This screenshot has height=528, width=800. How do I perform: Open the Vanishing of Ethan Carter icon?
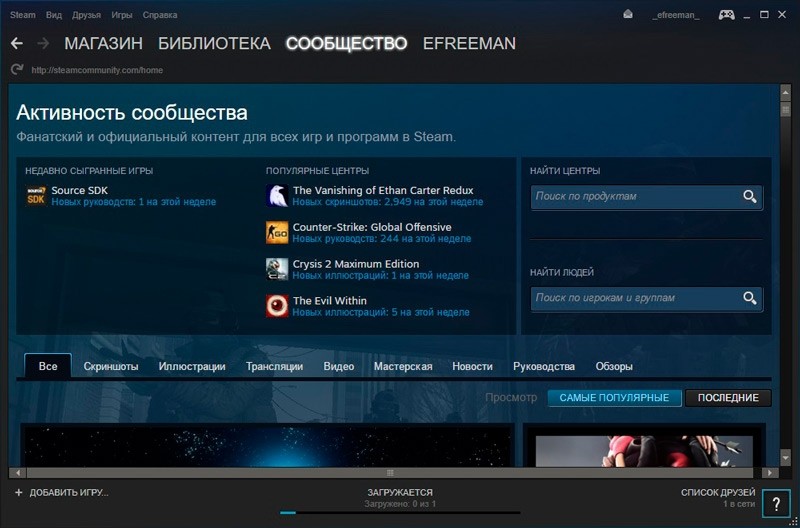pyautogui.click(x=277, y=196)
